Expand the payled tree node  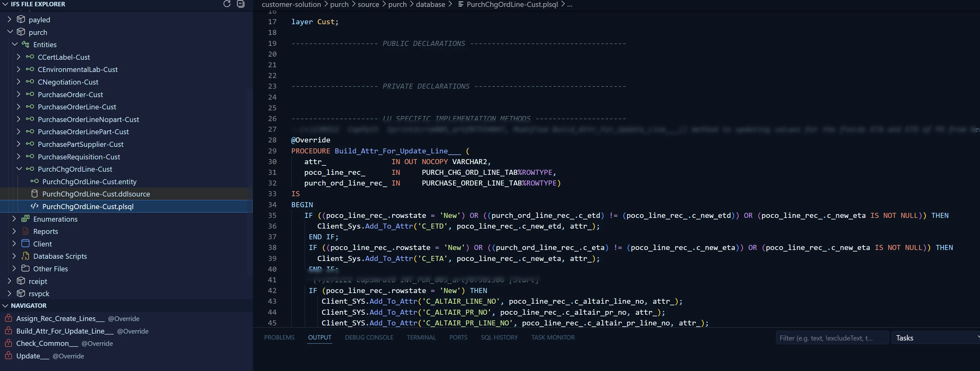point(10,19)
